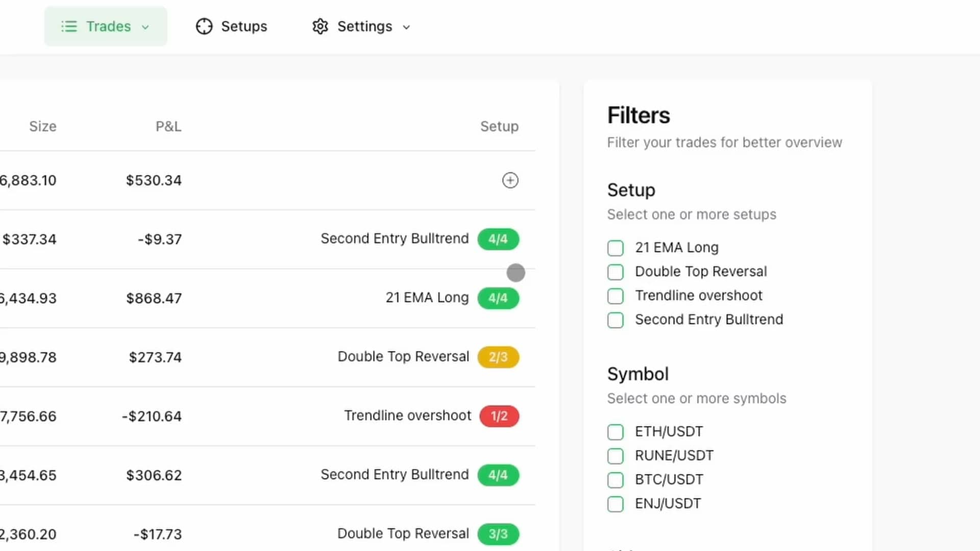The image size is (980, 551).
Task: Click the $868.47 P&L value
Action: pyautogui.click(x=154, y=298)
